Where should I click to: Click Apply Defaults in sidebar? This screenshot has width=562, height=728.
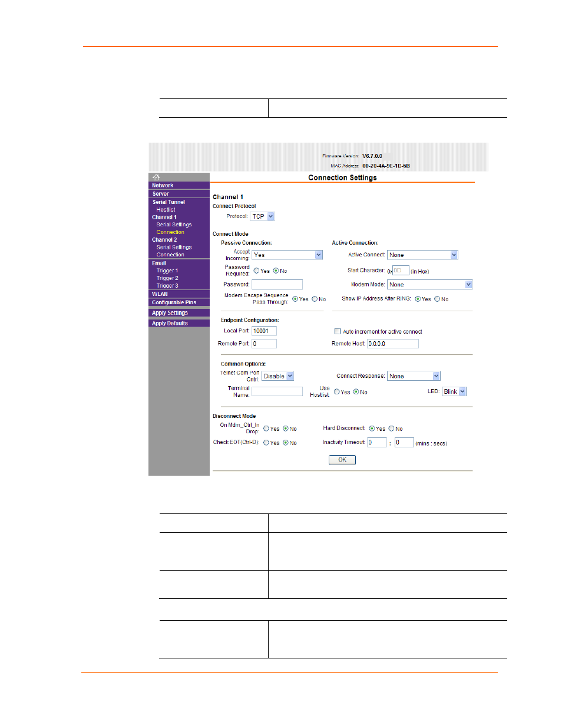coord(170,324)
